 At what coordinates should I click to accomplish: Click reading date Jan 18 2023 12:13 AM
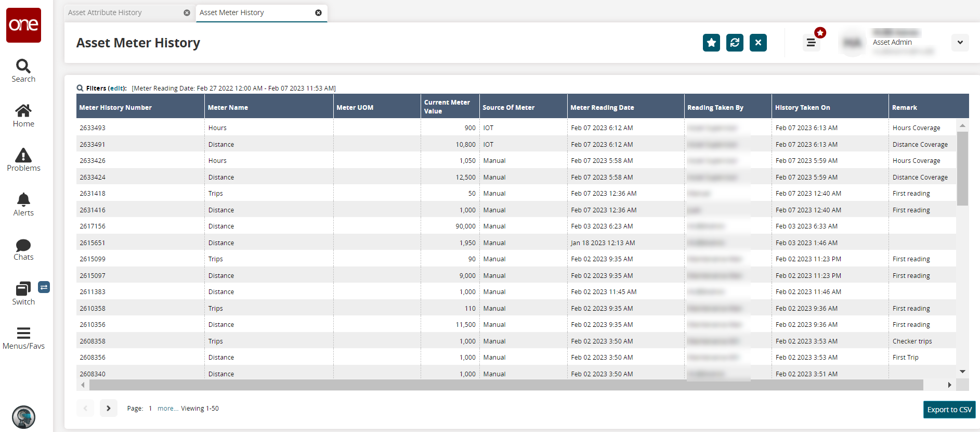tap(603, 243)
